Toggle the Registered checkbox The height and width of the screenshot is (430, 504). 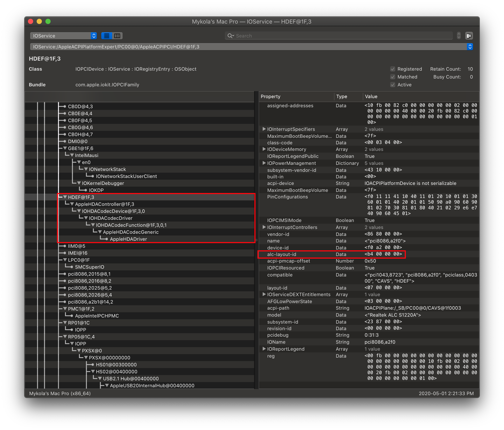coord(393,69)
